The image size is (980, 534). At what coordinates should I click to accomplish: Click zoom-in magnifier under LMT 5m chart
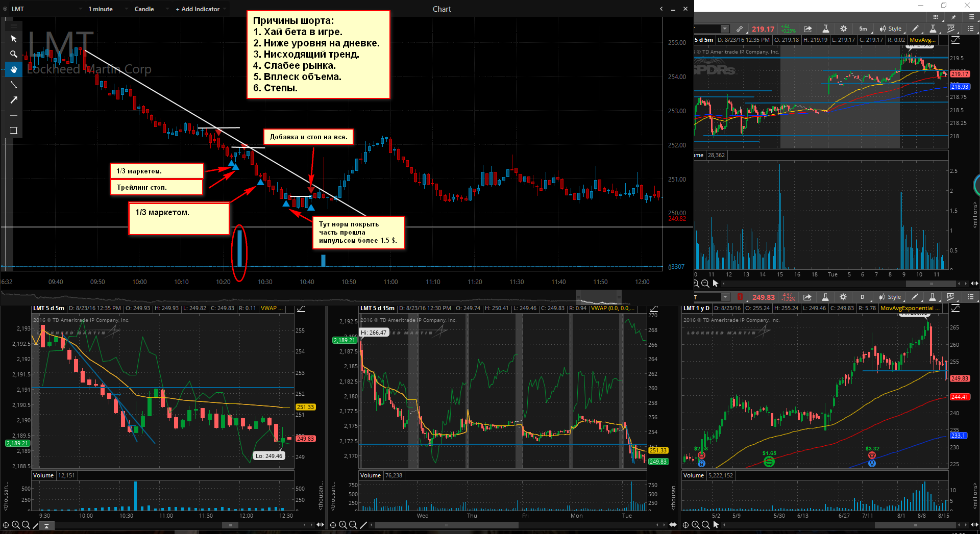[x=16, y=525]
